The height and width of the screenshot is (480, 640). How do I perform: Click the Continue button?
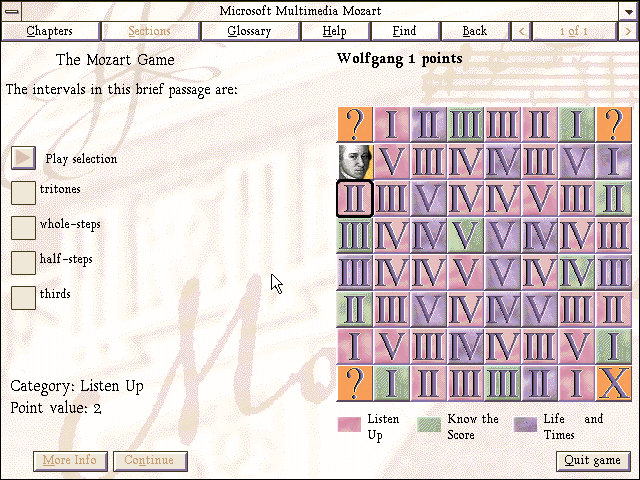pyautogui.click(x=150, y=461)
